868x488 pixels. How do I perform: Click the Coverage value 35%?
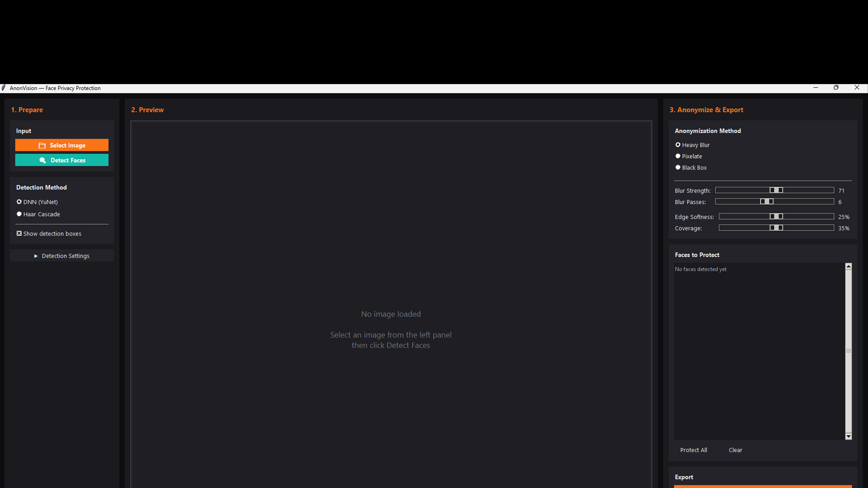coord(844,228)
